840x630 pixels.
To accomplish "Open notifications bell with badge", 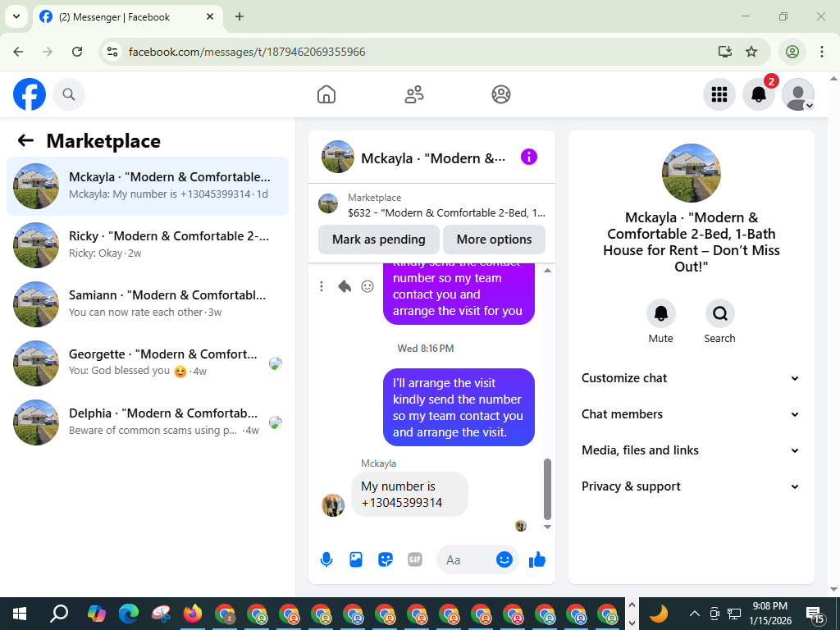I will pos(759,94).
